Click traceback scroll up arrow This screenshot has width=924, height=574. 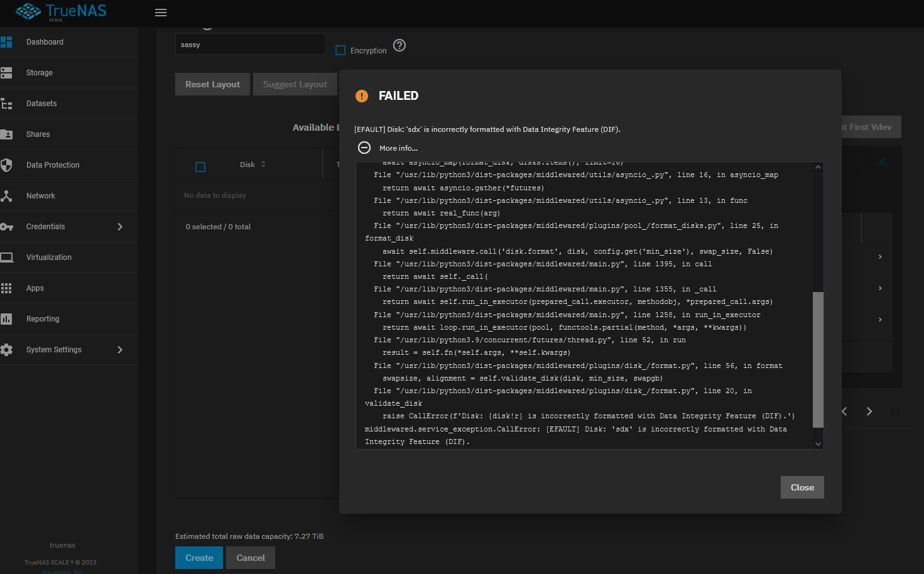click(818, 167)
